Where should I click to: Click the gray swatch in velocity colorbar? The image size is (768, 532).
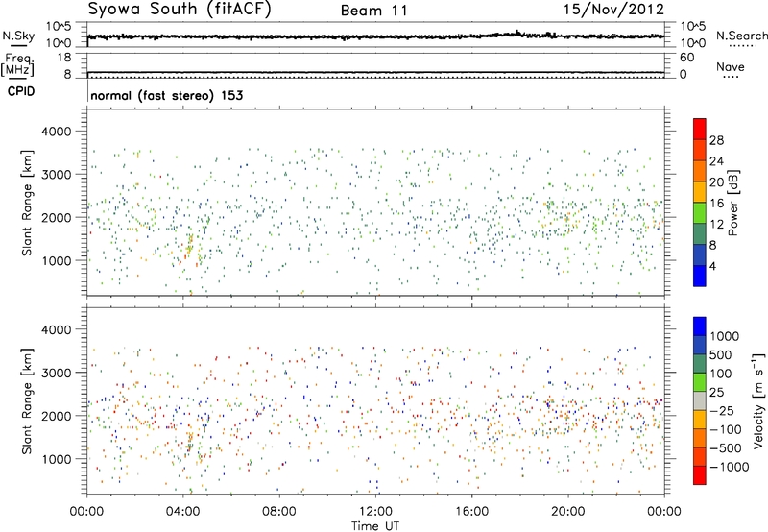[x=700, y=400]
